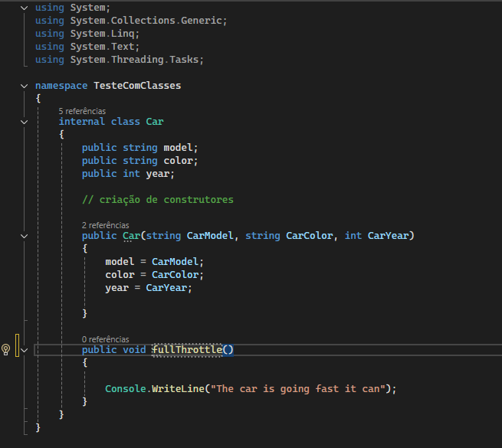Collapse the fullThrottle method block
502x448 pixels.
pyautogui.click(x=24, y=350)
